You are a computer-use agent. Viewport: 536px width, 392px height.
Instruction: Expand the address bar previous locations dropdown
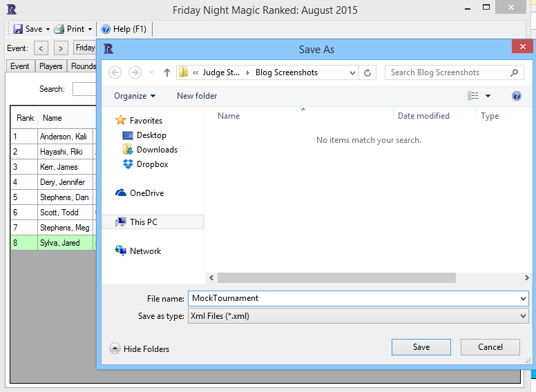[352, 72]
